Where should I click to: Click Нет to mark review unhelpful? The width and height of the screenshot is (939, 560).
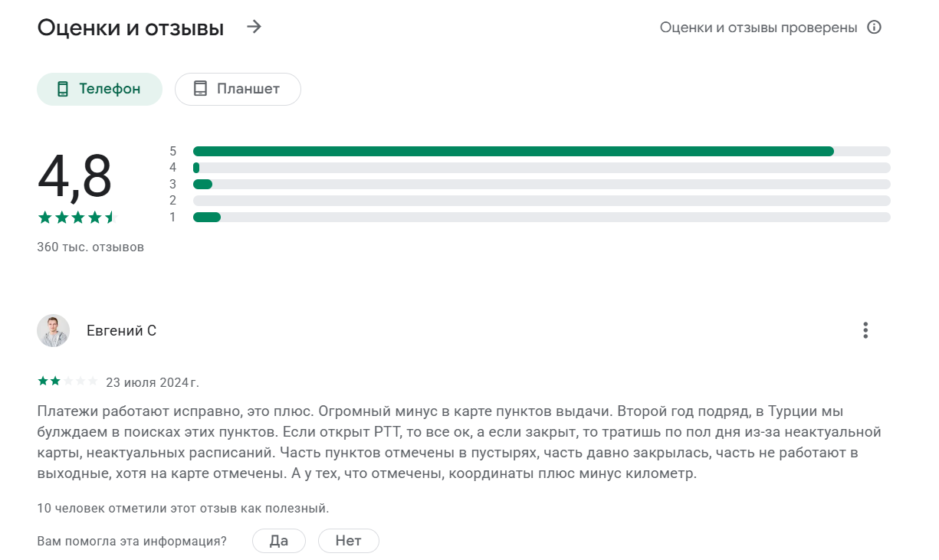click(349, 541)
